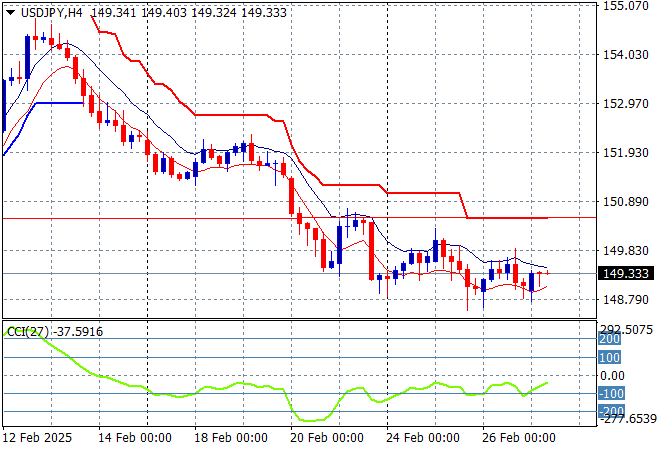
Task: Select the 149.830 price axis label
Action: [625, 250]
